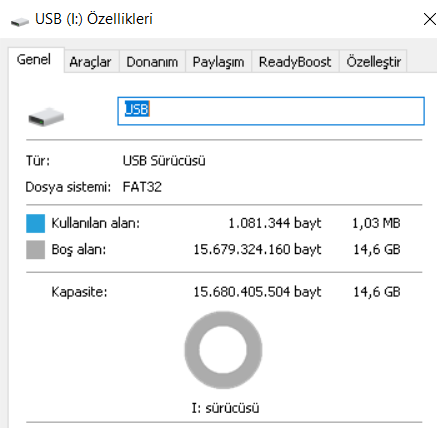Viewport: 437px width, 428px height.
Task: Switch to the Araçlar tab
Action: point(90,62)
